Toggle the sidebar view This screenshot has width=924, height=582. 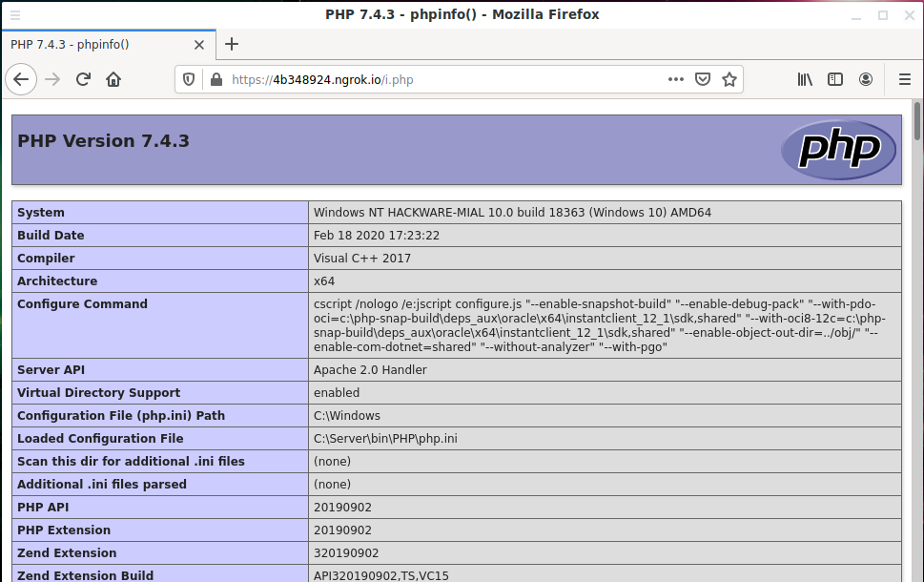point(835,79)
